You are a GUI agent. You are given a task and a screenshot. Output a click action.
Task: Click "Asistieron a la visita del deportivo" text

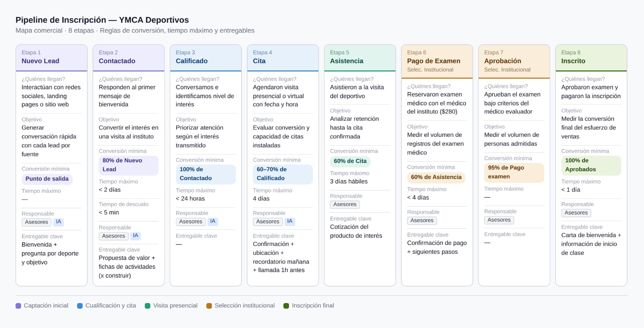pyautogui.click(x=357, y=92)
